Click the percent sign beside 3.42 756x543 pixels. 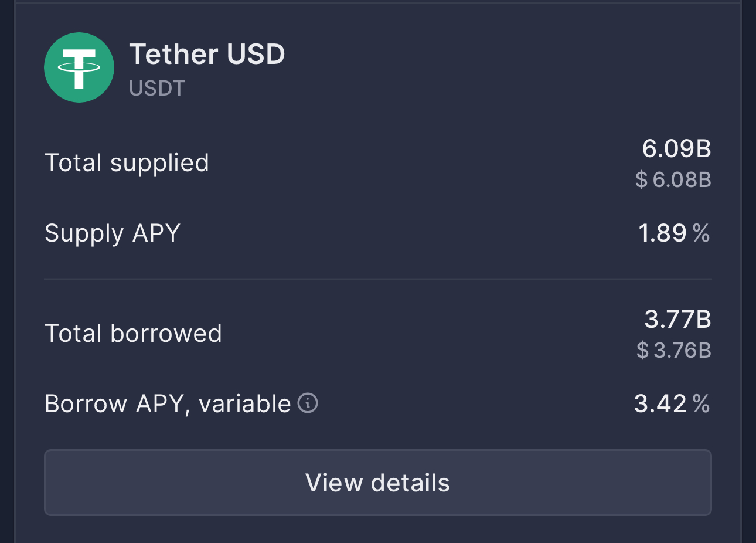tap(701, 404)
